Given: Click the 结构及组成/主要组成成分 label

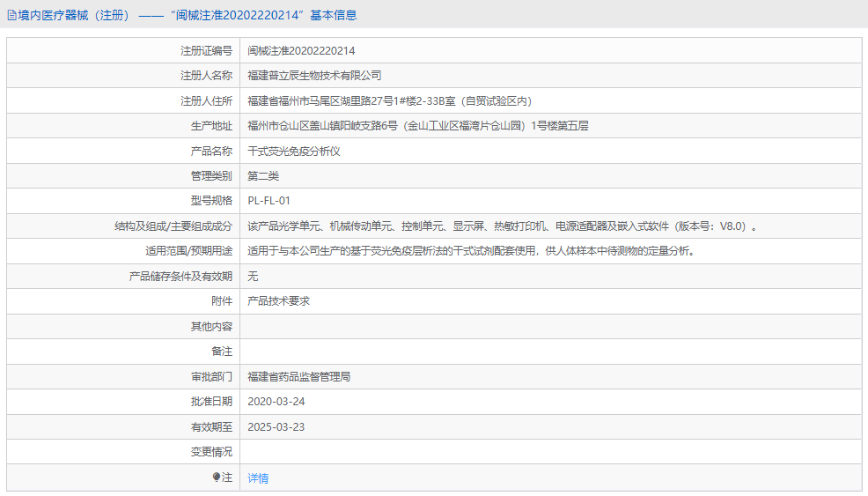Looking at the screenshot, I should [x=173, y=226].
